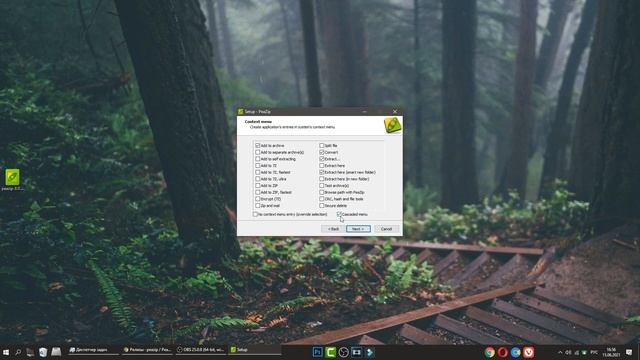This screenshot has width=640, height=360.
Task: Check the Split file option
Action: (322, 145)
